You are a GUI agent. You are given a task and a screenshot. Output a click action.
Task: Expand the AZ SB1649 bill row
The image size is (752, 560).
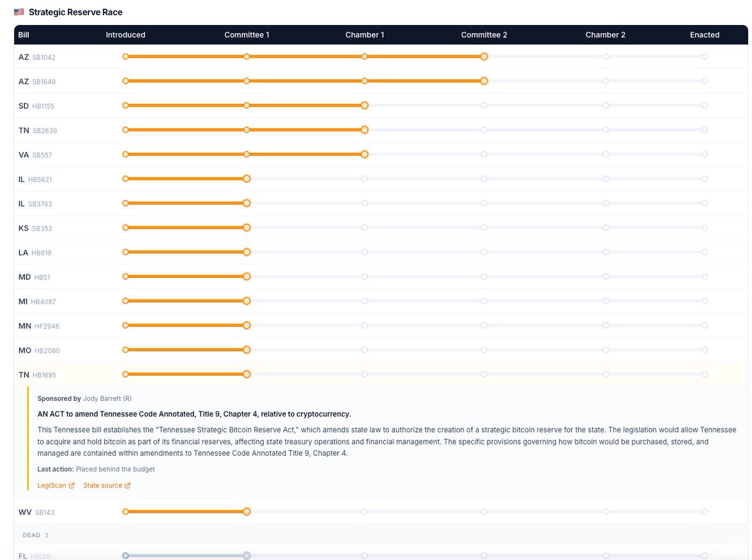tap(381, 81)
